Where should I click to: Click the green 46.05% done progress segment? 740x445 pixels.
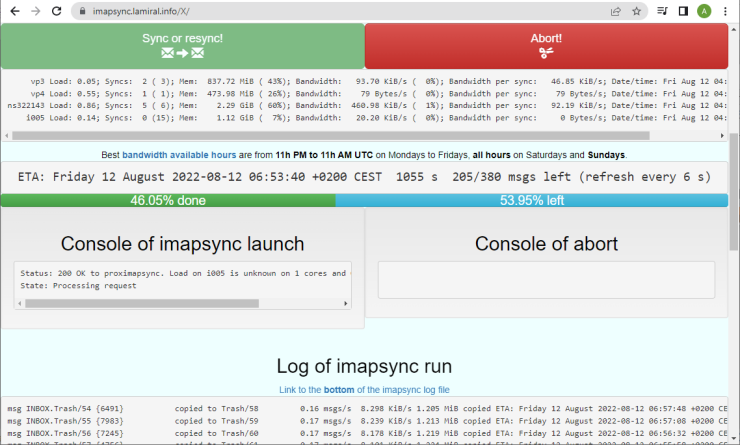168,200
